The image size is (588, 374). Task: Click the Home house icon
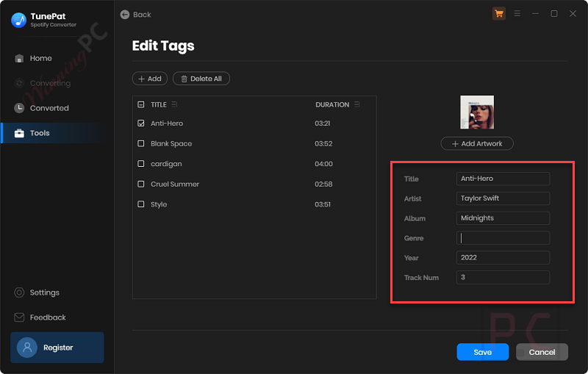coord(19,59)
